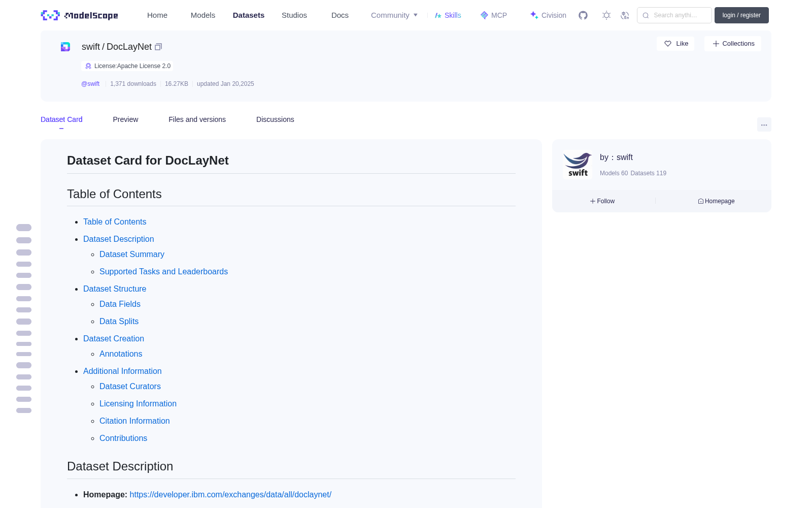Focus the Search anything input field
Screen dimensions: 812x508
[674, 15]
